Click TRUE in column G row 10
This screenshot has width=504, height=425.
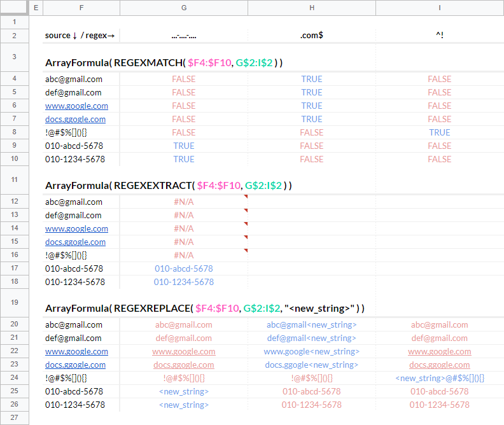coord(184,159)
